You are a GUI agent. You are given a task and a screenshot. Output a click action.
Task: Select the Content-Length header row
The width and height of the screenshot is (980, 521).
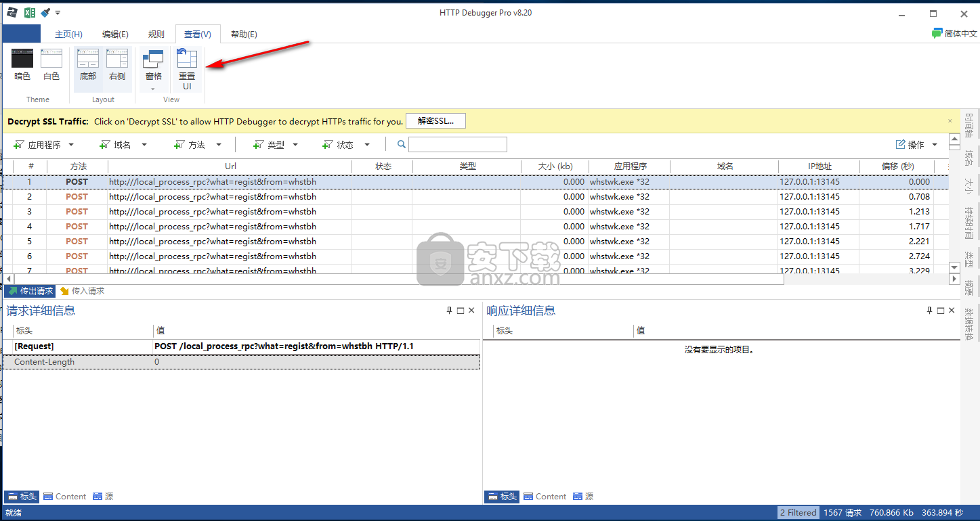(x=241, y=362)
